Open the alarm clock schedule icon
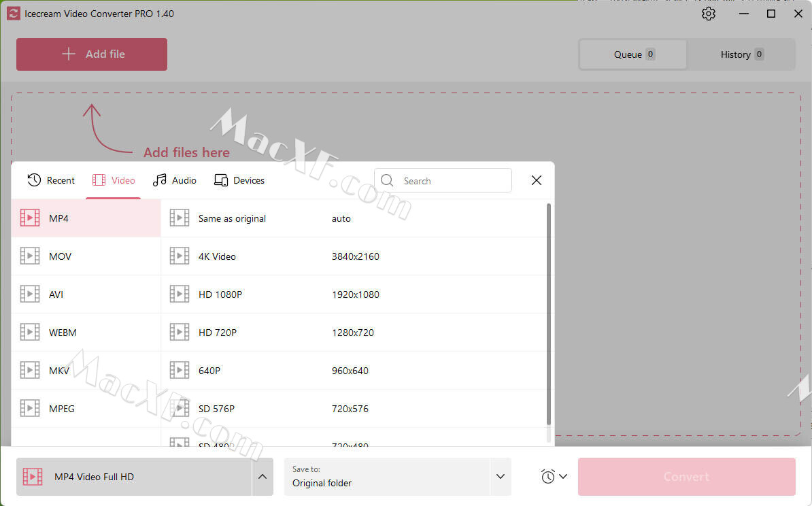This screenshot has width=812, height=506. 548,477
